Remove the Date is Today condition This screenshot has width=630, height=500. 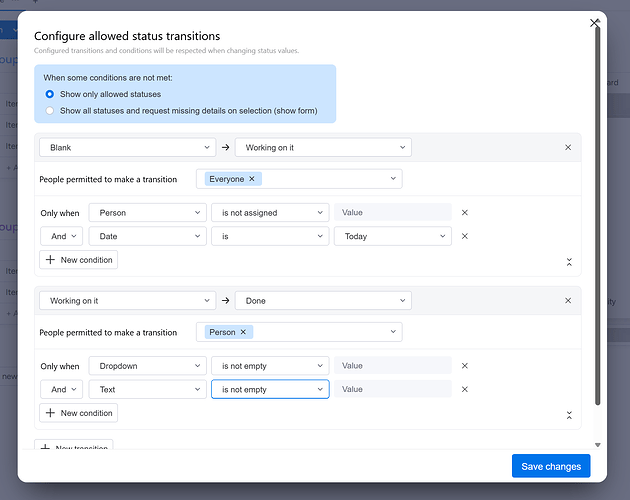pyautogui.click(x=465, y=236)
